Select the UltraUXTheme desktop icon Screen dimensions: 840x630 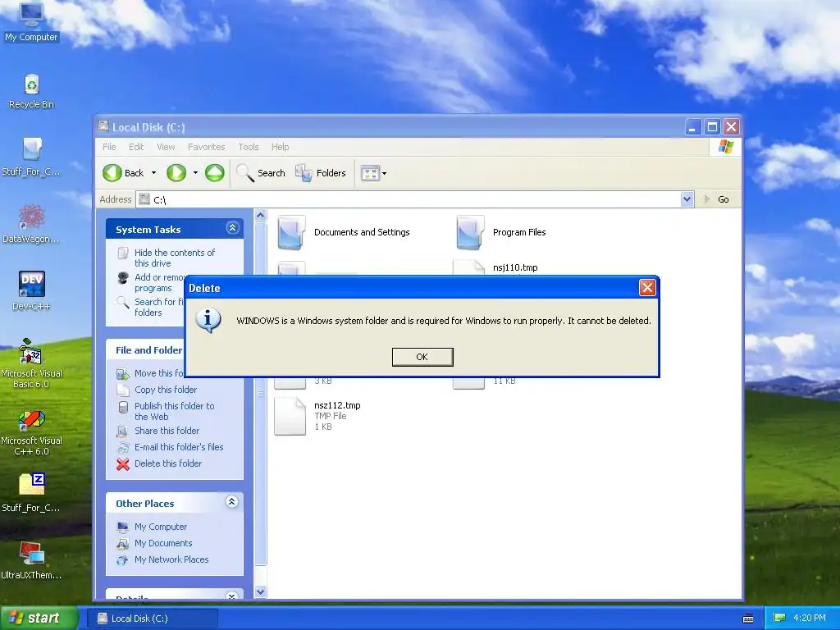[31, 560]
